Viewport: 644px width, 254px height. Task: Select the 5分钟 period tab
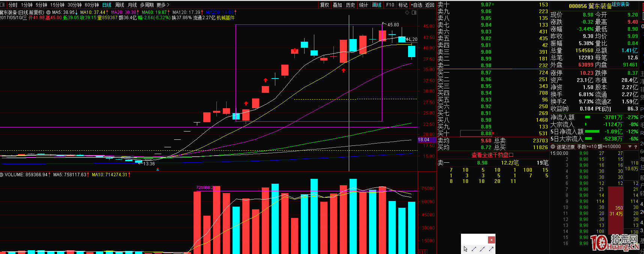pos(41,5)
